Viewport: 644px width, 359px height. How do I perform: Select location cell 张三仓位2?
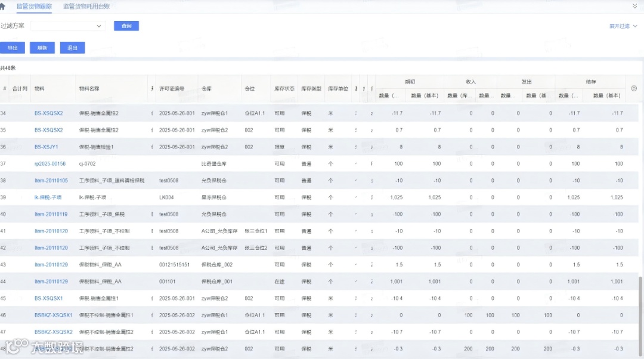pyautogui.click(x=256, y=247)
